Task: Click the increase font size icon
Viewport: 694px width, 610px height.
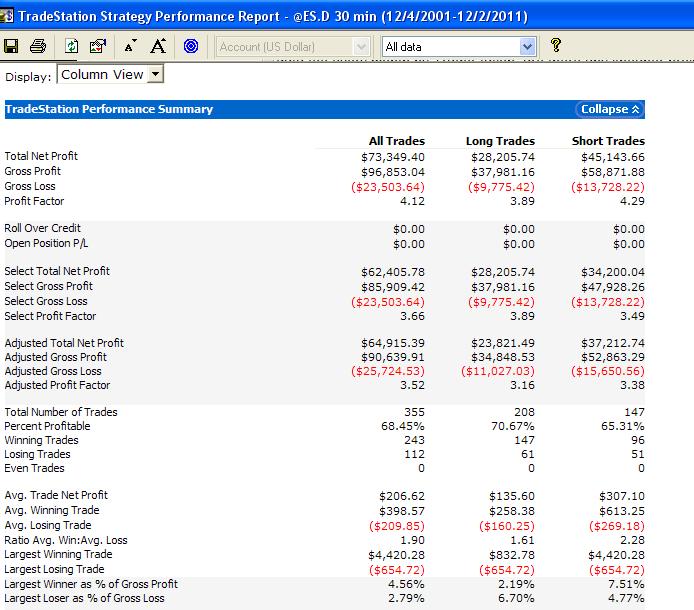Action: [158, 46]
